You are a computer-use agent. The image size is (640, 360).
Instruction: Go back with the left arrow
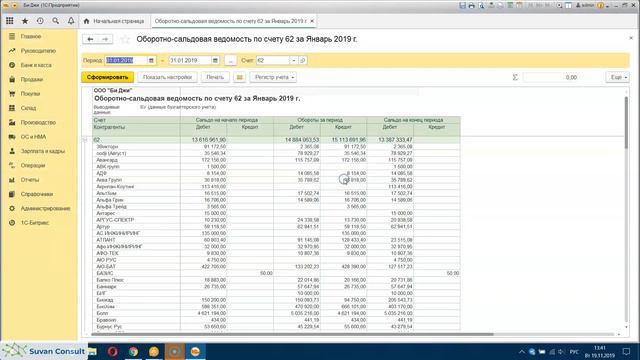[x=90, y=39]
